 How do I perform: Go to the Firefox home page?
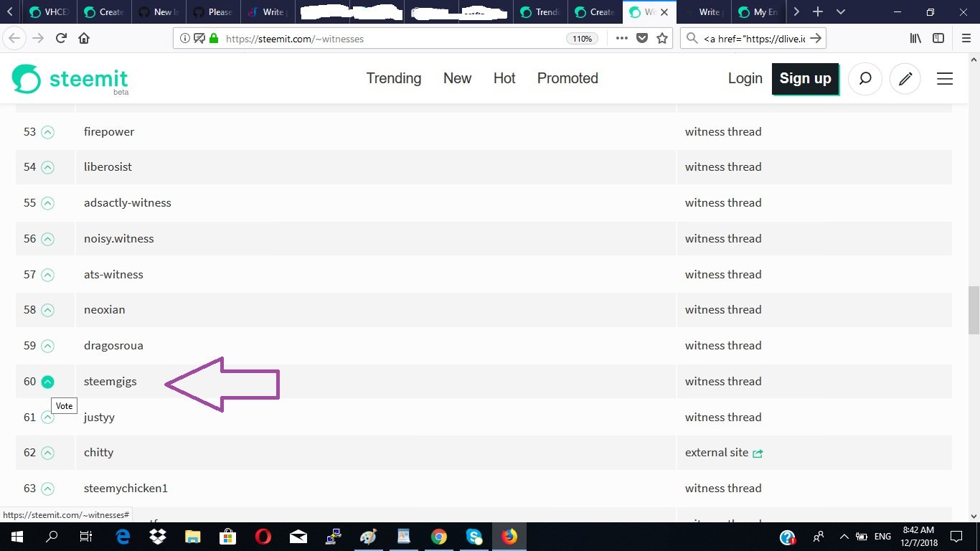pyautogui.click(x=84, y=38)
